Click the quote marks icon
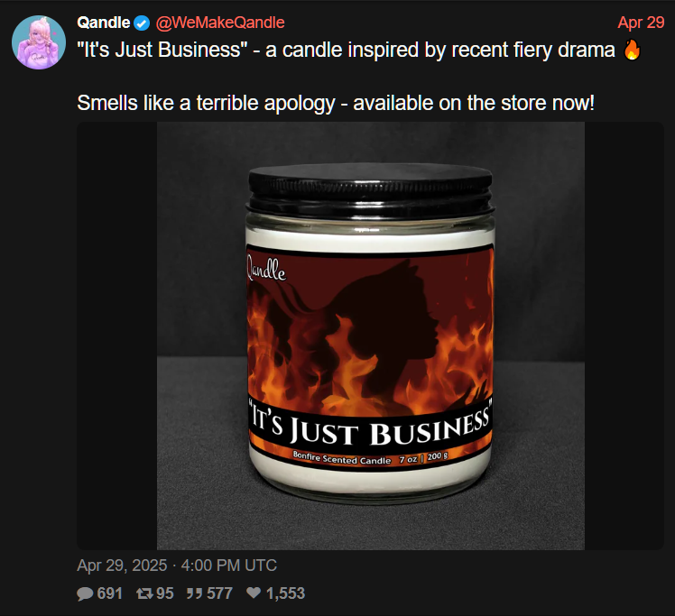675x616 pixels. [195, 593]
